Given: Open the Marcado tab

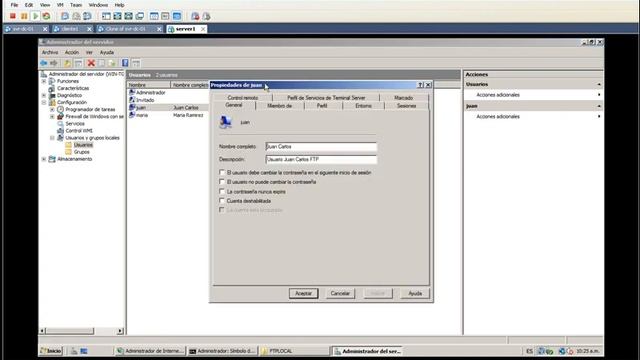Looking at the screenshot, I should pos(404,98).
